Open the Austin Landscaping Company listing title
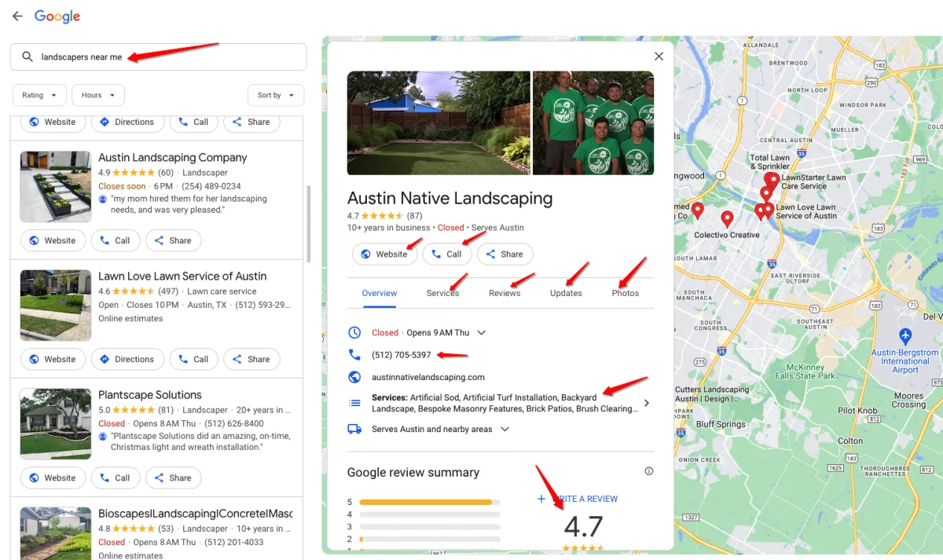The width and height of the screenshot is (943, 560). click(x=173, y=158)
